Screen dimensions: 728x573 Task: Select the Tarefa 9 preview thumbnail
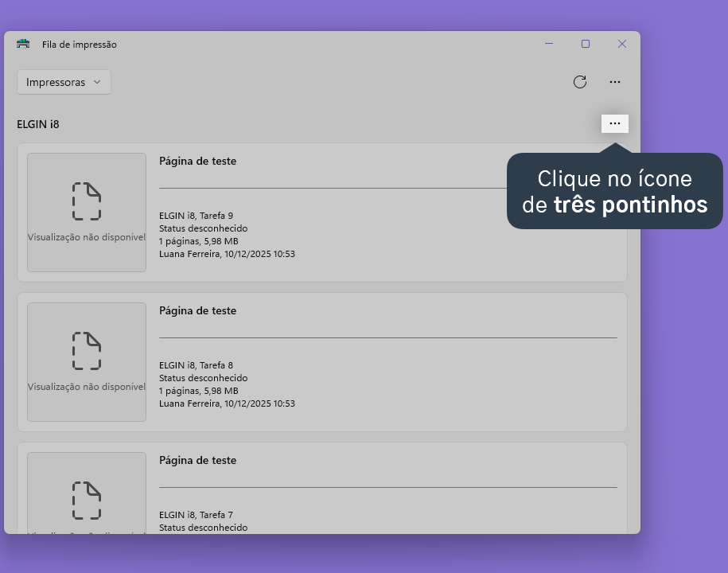[87, 212]
